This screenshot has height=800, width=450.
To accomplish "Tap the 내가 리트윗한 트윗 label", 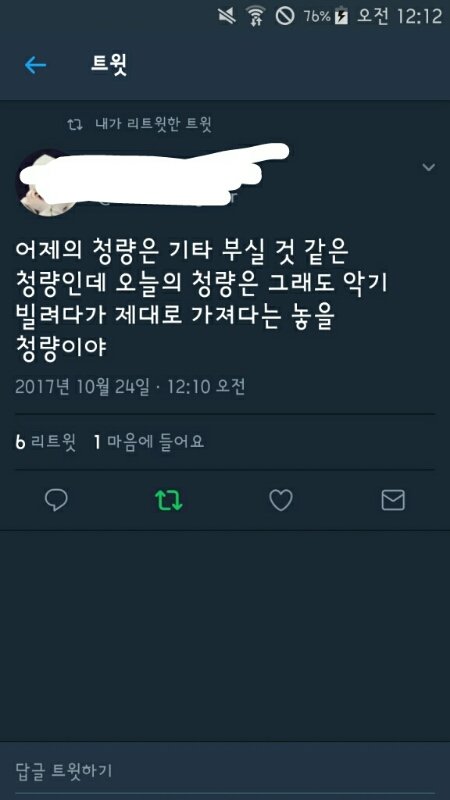I will [x=154, y=124].
